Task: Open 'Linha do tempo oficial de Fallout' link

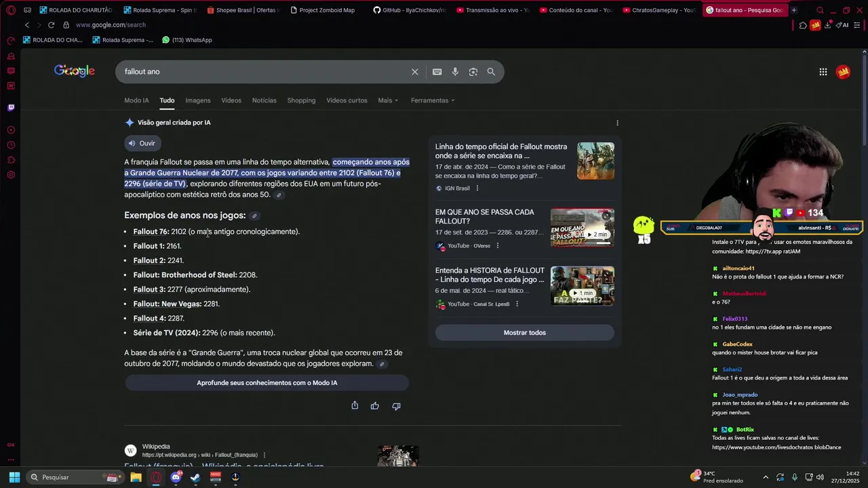Action: [x=501, y=151]
